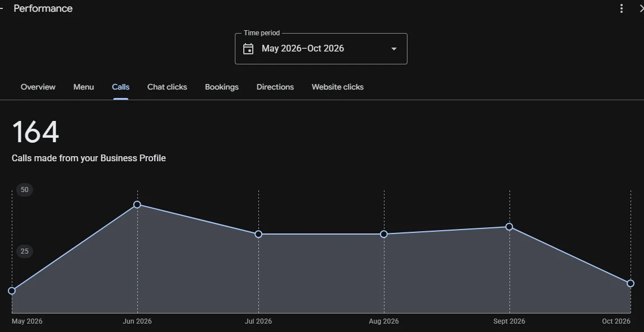Viewport: 644px width, 332px height.
Task: Click the Sept 2026 data point
Action: pos(509,227)
